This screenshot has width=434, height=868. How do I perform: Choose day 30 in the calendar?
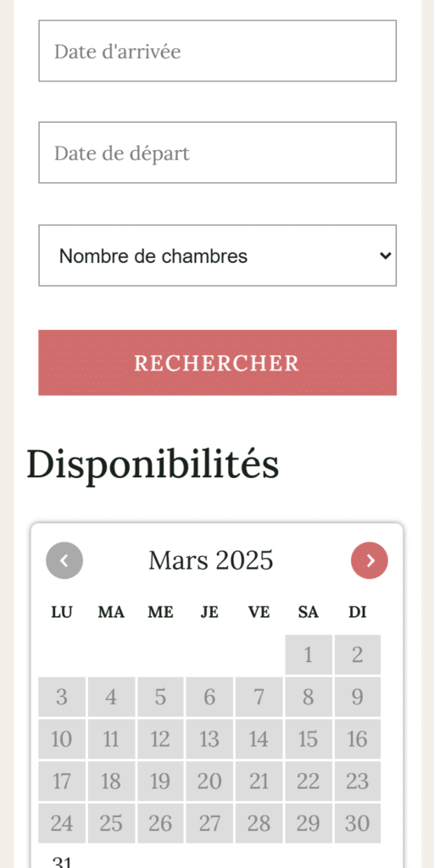(358, 823)
